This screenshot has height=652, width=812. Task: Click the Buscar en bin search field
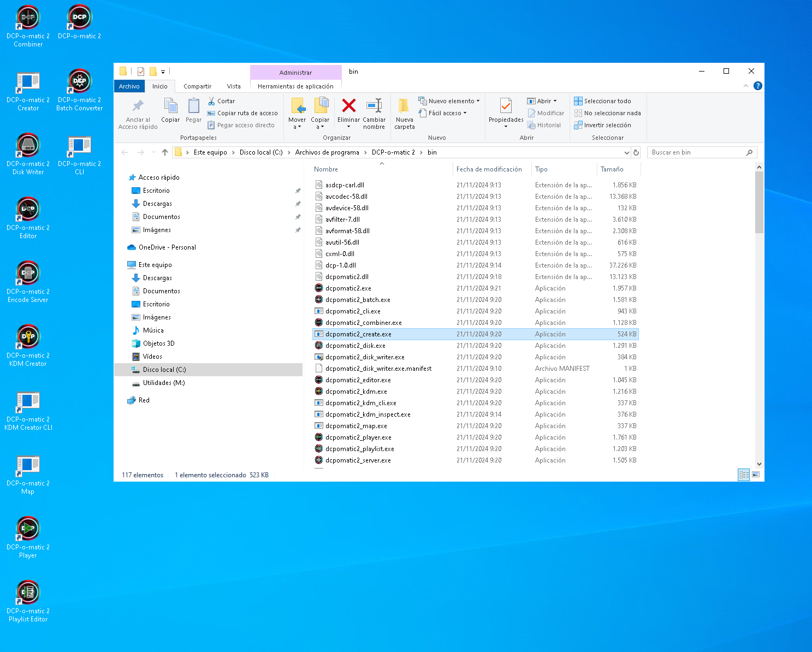(x=696, y=152)
